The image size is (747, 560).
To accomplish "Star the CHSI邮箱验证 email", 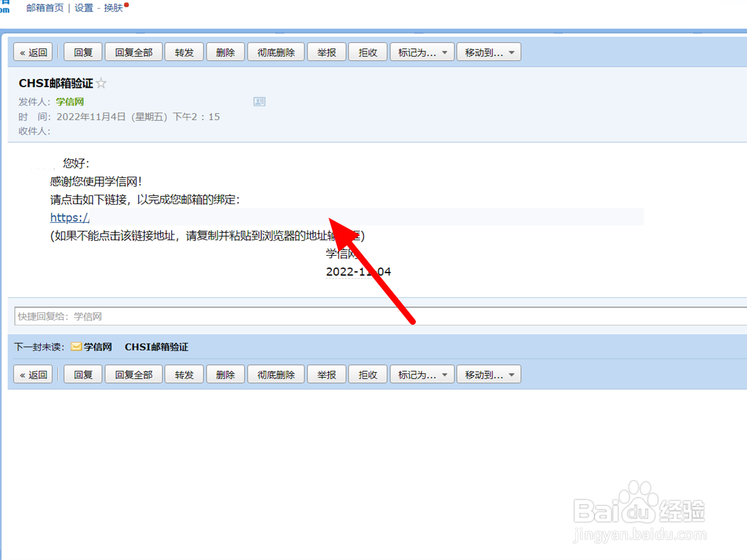I will click(x=101, y=84).
